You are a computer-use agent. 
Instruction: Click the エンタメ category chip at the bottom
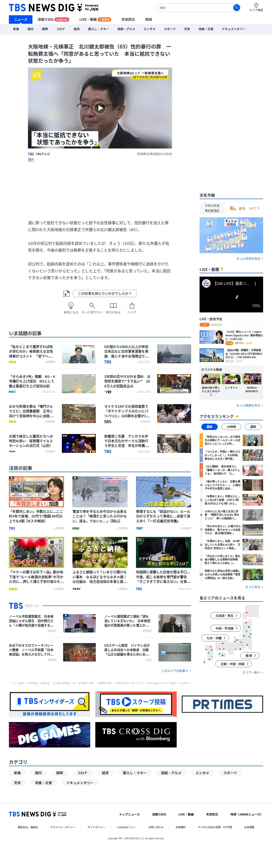tap(202, 773)
